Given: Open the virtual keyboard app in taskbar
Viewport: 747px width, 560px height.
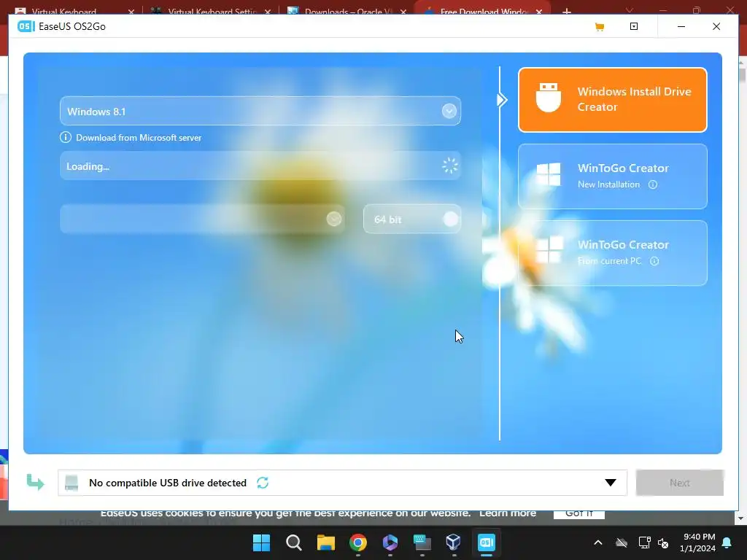Looking at the screenshot, I should [x=422, y=542].
